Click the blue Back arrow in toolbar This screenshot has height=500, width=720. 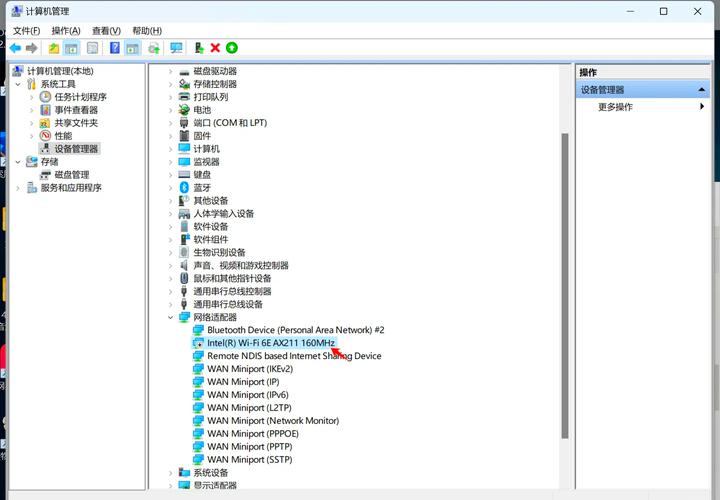click(15, 48)
